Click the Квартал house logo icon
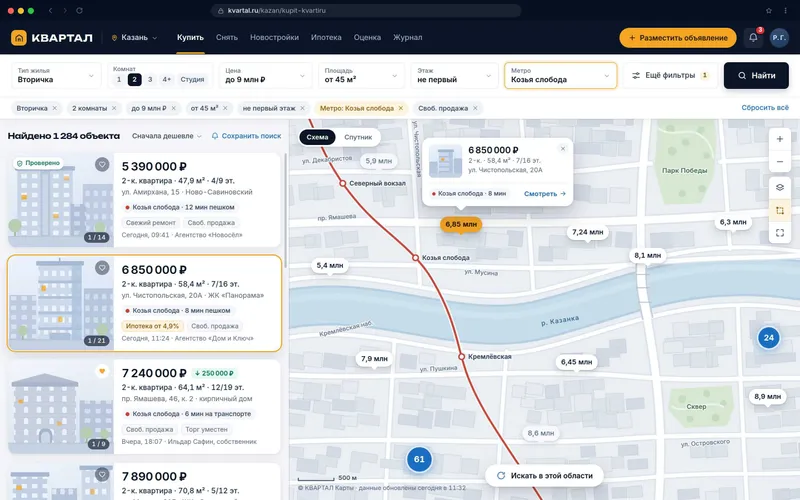 point(19,37)
